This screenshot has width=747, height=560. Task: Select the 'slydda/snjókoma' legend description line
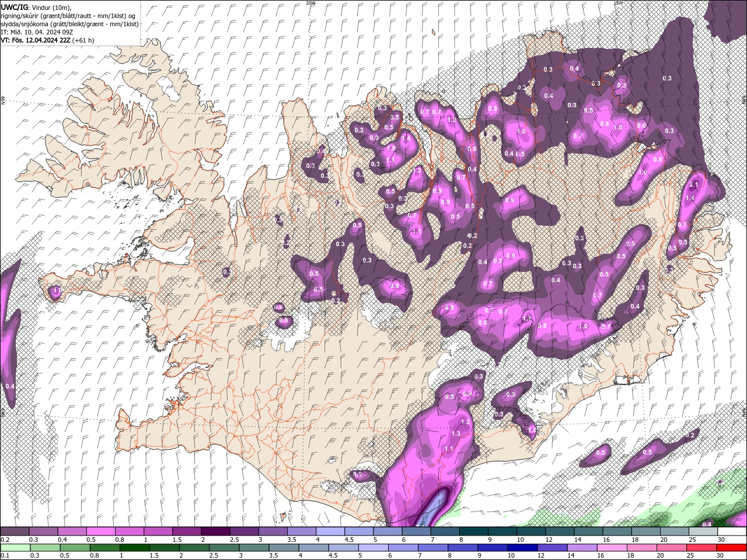click(69, 24)
